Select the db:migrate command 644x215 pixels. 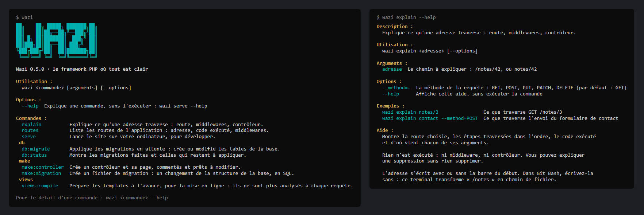[36, 149]
